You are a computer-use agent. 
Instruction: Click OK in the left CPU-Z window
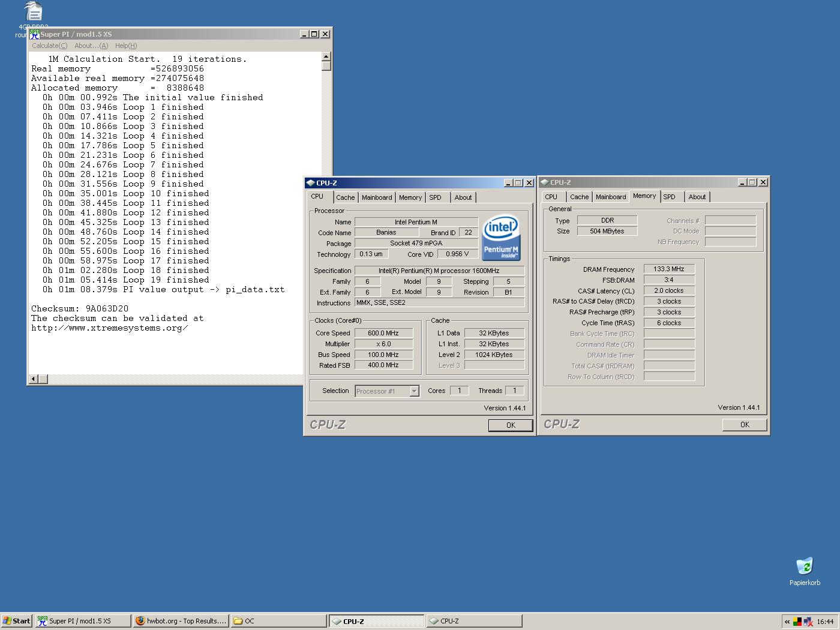511,425
